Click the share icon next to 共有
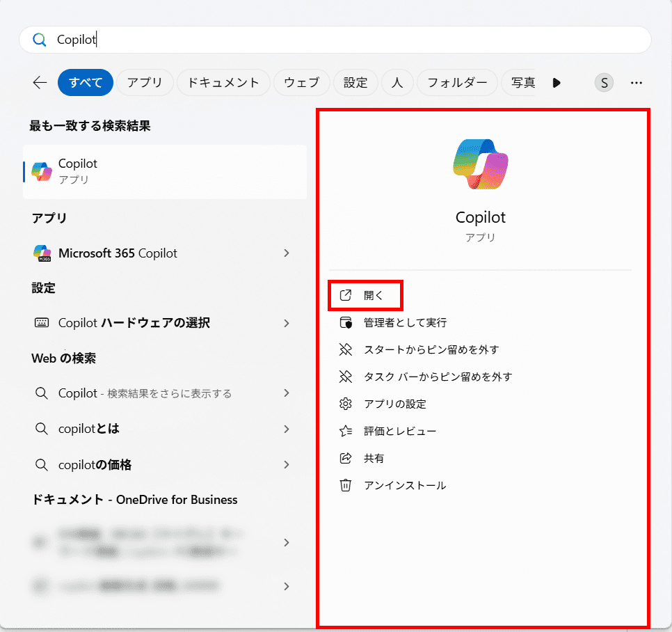The width and height of the screenshot is (672, 632). tap(346, 459)
